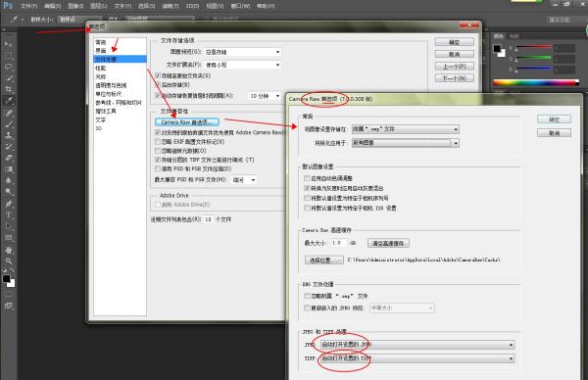Enable 禁用 PSD 和 PSB 文件压缩(D) checkbox

click(x=158, y=168)
